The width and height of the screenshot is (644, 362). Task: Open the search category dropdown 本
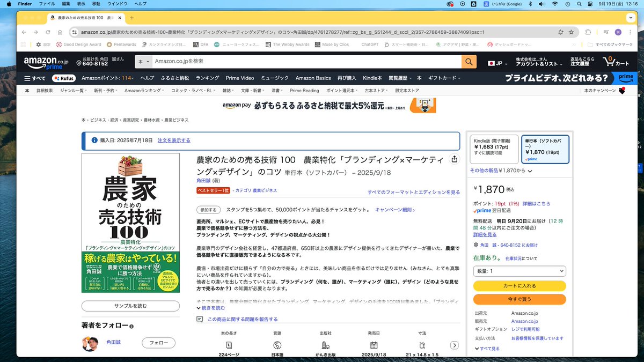point(143,62)
